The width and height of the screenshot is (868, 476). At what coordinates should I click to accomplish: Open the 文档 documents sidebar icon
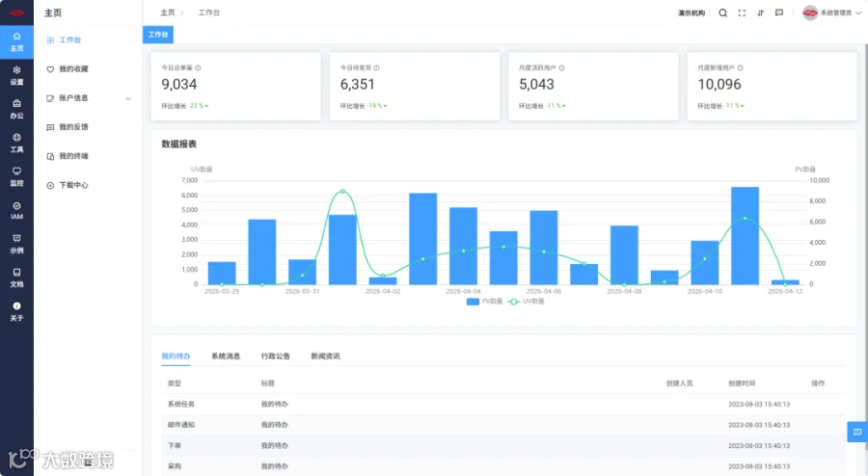16,278
